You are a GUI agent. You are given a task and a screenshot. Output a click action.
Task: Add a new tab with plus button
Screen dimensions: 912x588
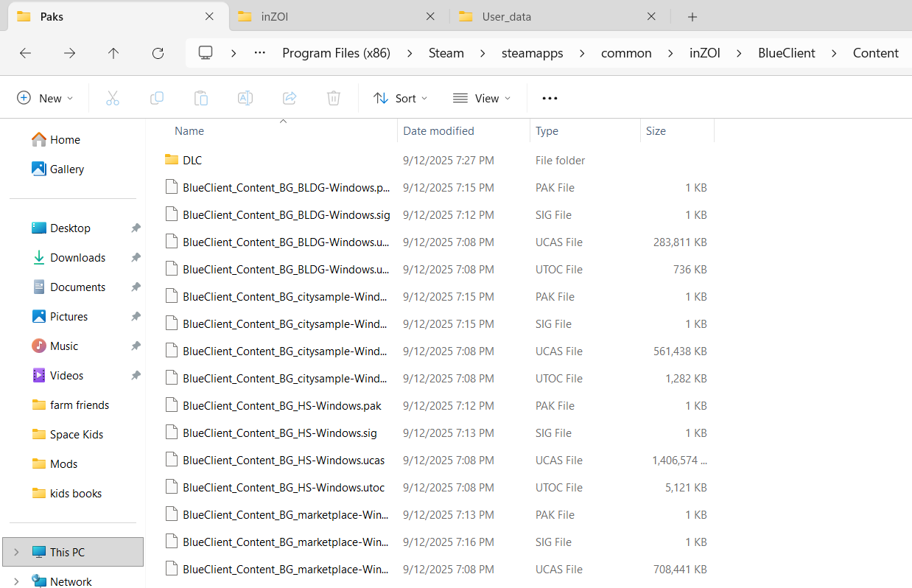point(692,16)
